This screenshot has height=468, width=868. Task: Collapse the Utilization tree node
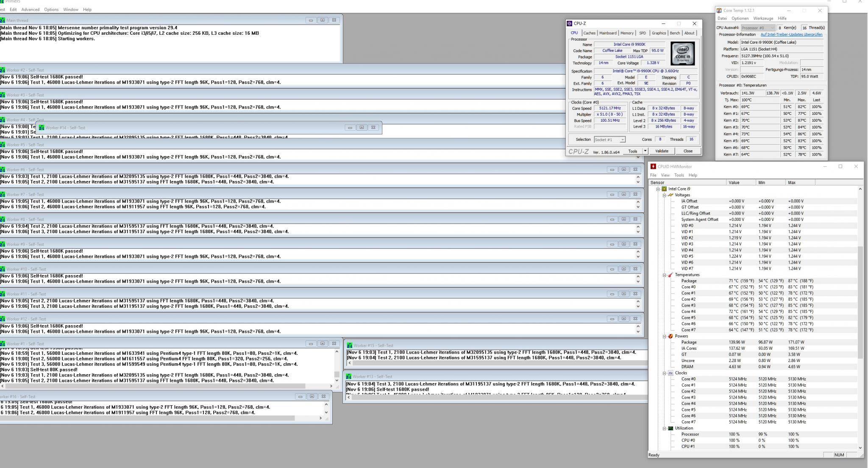665,428
